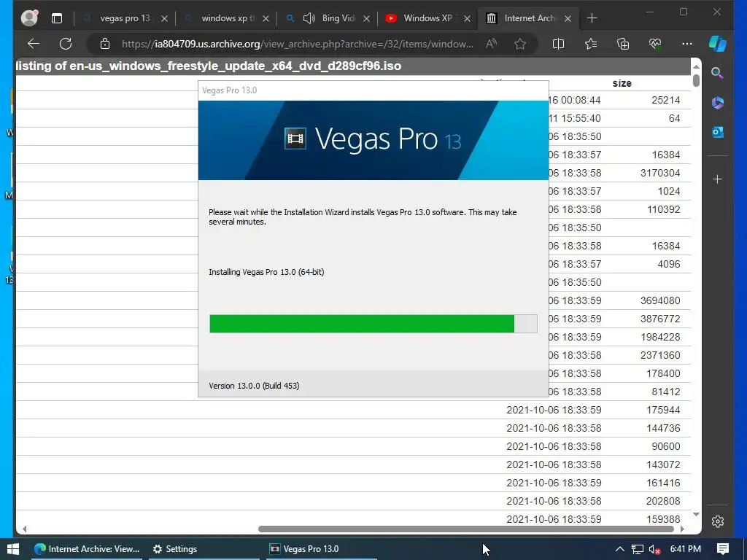Open Internet Archive taskbar button
747x560 pixels.
pyautogui.click(x=87, y=549)
